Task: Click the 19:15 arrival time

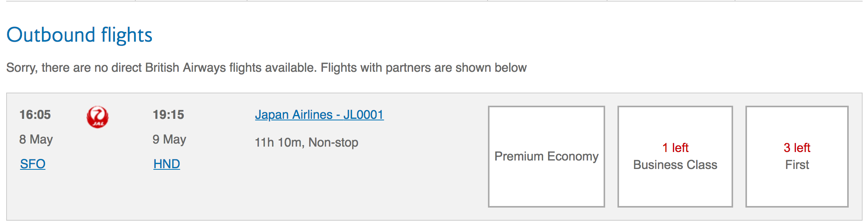Action: (168, 115)
